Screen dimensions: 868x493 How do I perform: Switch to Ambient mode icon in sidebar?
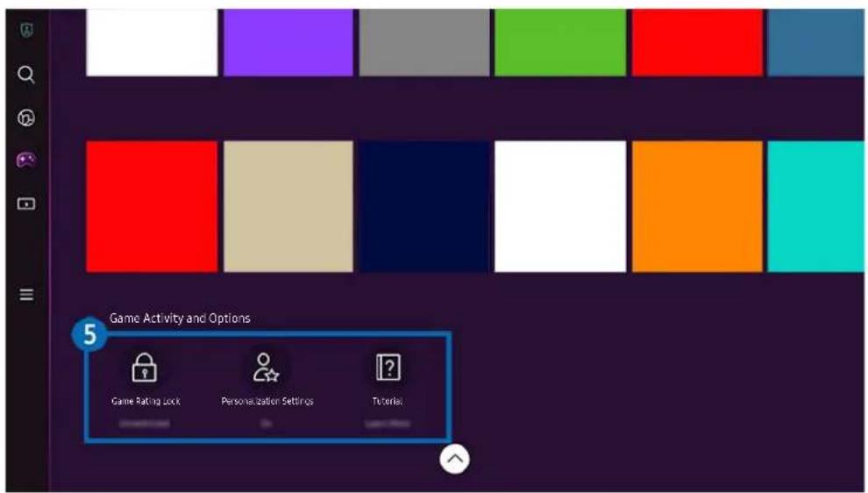[26, 118]
